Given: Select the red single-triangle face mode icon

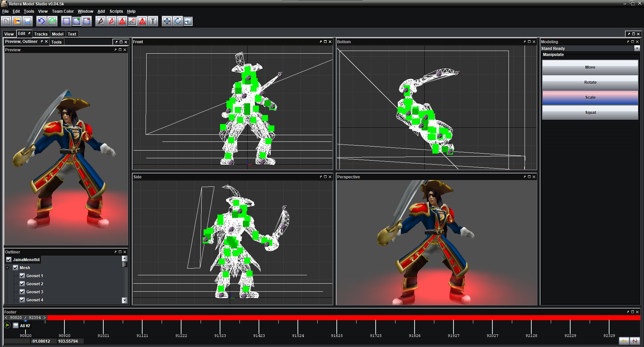Looking at the screenshot, I should pyautogui.click(x=111, y=21).
